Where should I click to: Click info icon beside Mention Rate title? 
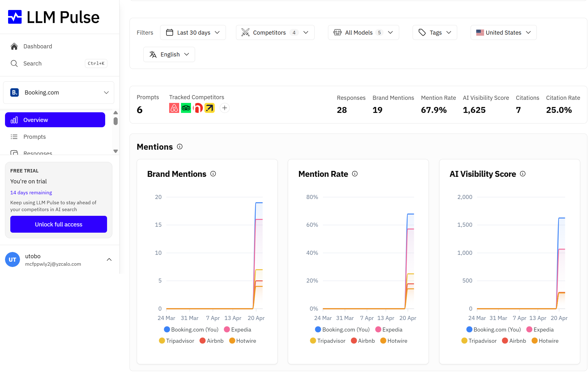355,174
